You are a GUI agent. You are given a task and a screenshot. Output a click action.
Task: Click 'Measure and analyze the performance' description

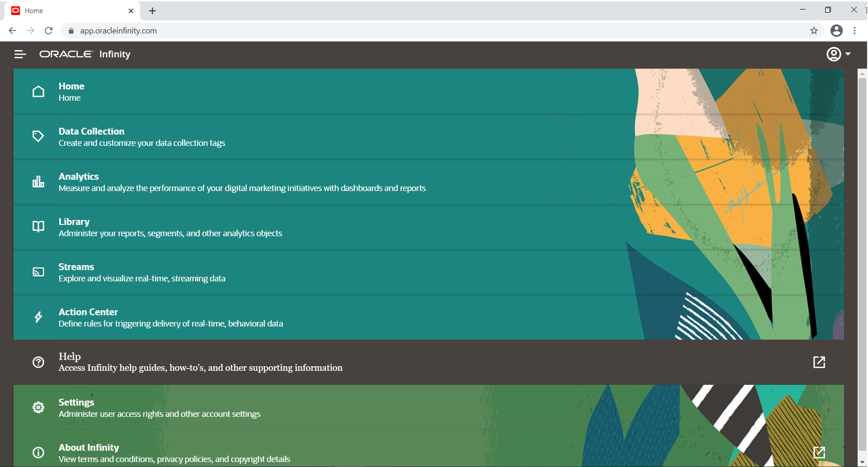coord(242,188)
